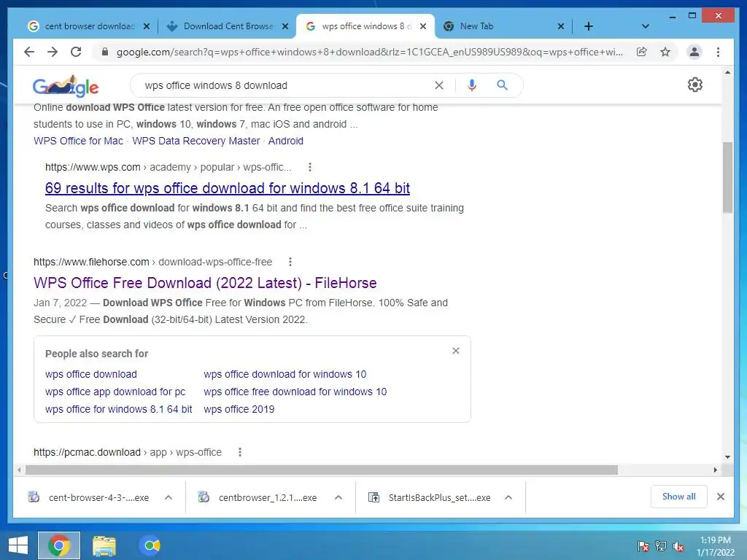Search wps office download for windows 10
Image resolution: width=747 pixels, height=560 pixels.
pos(285,374)
